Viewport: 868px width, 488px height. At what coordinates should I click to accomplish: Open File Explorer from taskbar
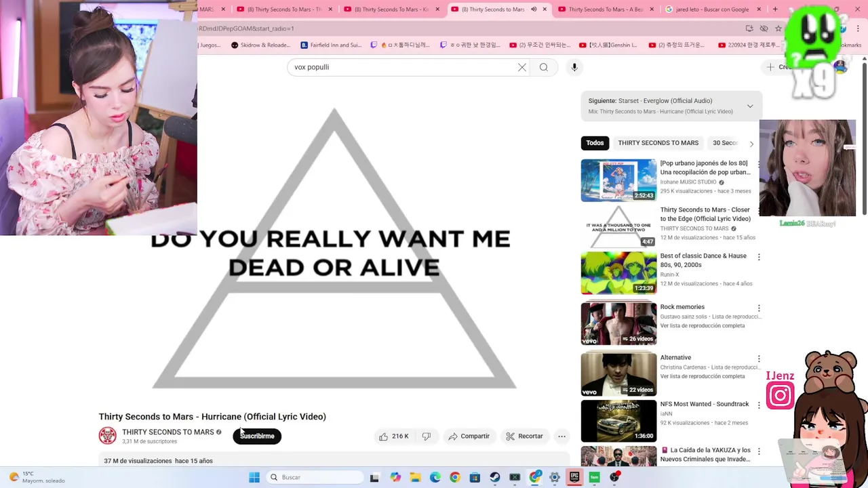pos(415,477)
